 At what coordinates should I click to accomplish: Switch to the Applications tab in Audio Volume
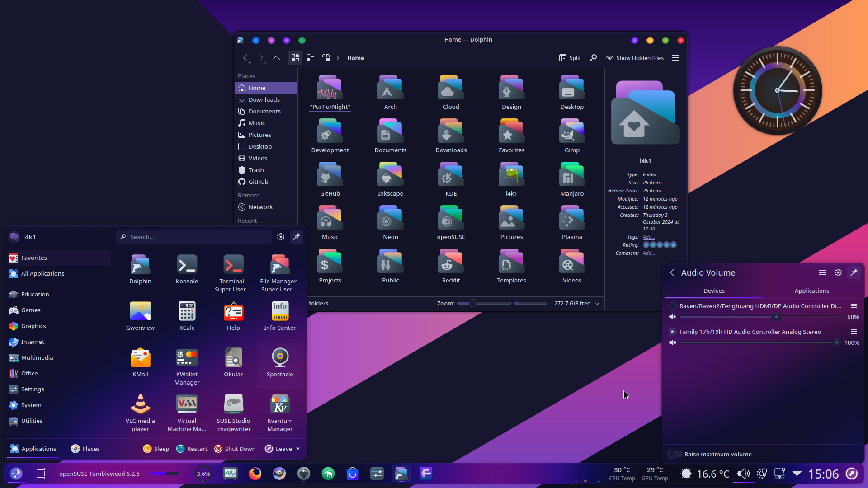pos(811,291)
